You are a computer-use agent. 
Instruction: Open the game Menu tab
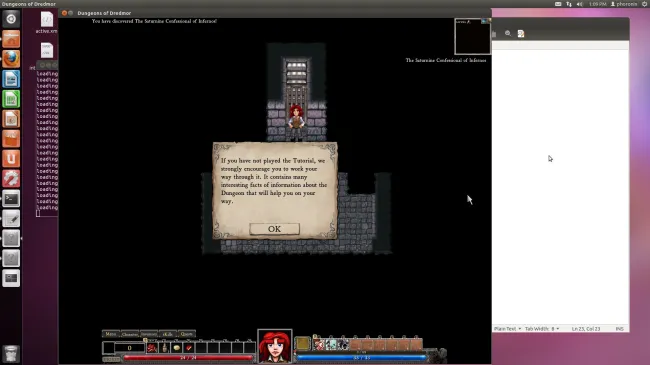pos(111,334)
